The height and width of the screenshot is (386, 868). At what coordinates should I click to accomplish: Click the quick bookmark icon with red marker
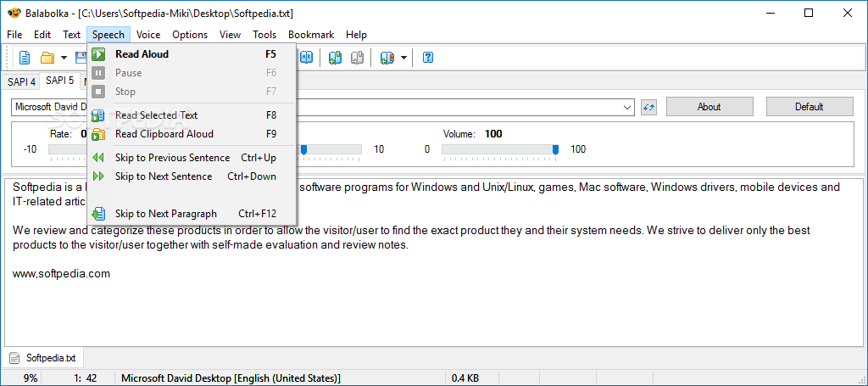(387, 57)
